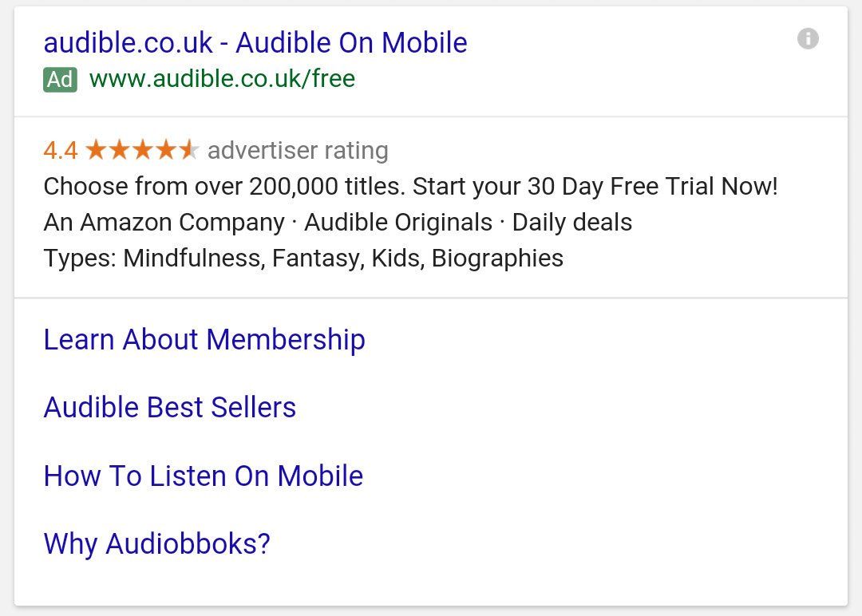Image resolution: width=862 pixels, height=616 pixels.
Task: Click the 4.4 rating number
Action: tap(61, 150)
